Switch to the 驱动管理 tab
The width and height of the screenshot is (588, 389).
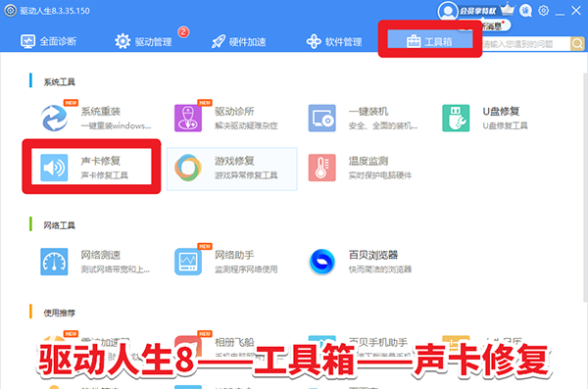click(x=143, y=41)
